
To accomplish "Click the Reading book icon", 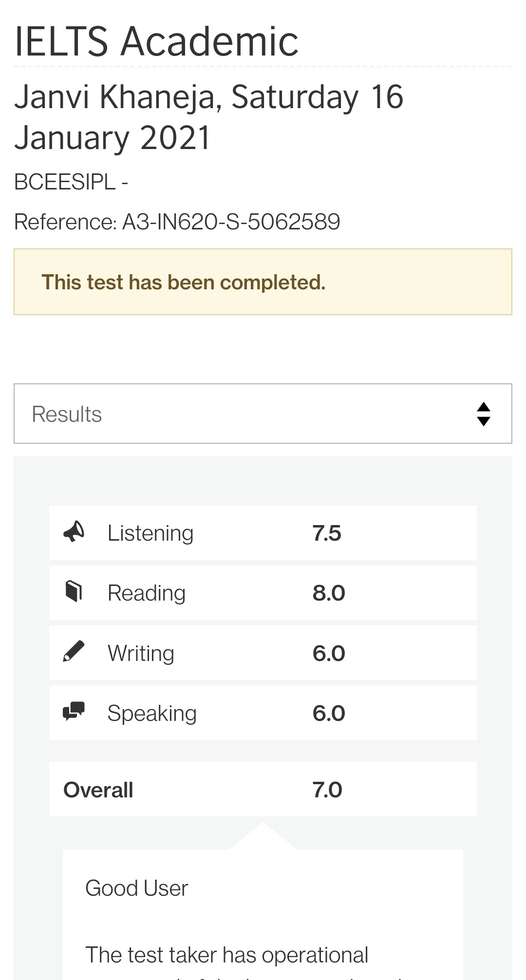I will pyautogui.click(x=74, y=591).
